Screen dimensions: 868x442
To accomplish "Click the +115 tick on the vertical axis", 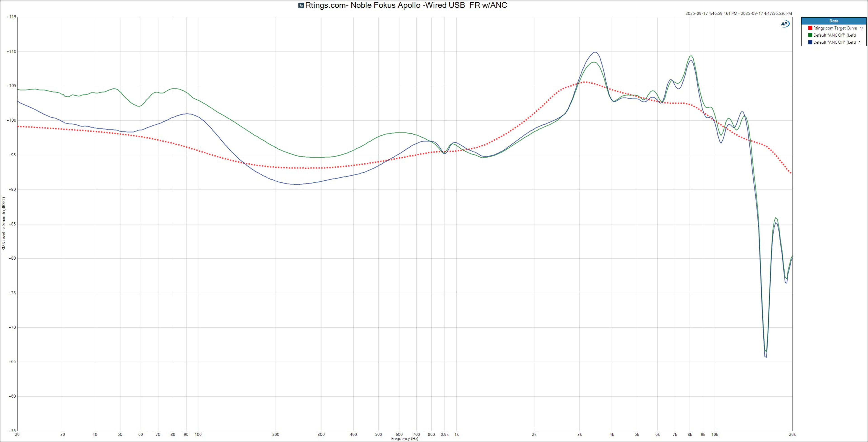I will pyautogui.click(x=11, y=17).
